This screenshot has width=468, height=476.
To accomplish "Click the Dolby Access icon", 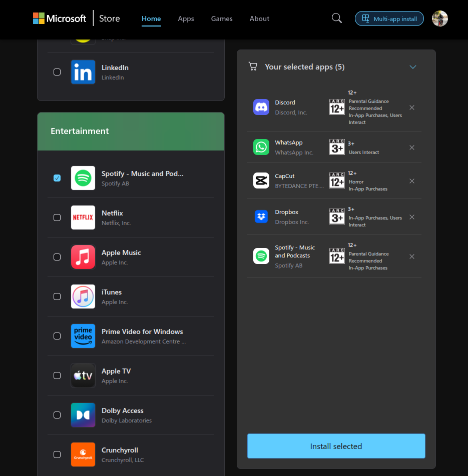I will (83, 415).
